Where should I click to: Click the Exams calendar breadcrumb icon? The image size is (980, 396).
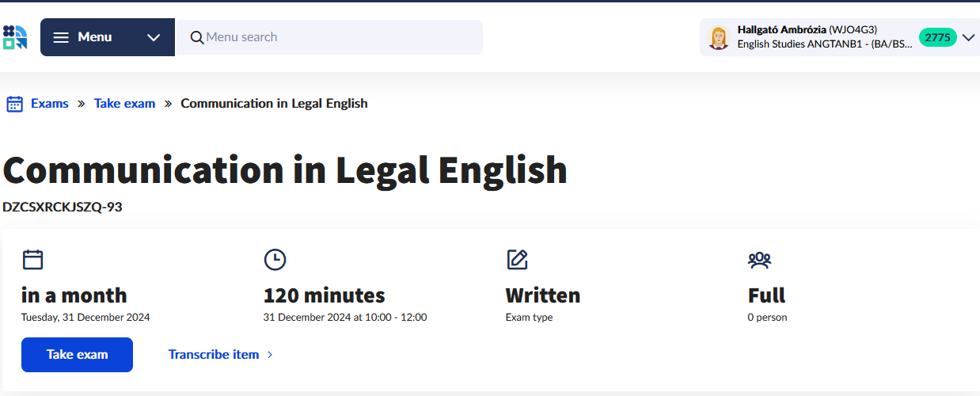pos(14,104)
